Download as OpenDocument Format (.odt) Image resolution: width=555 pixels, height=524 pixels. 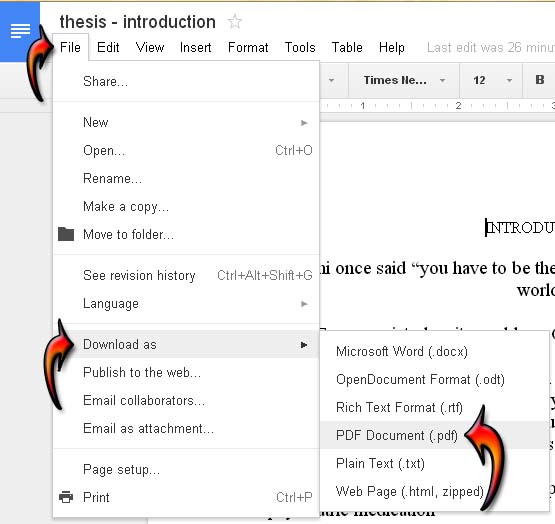[434, 380]
